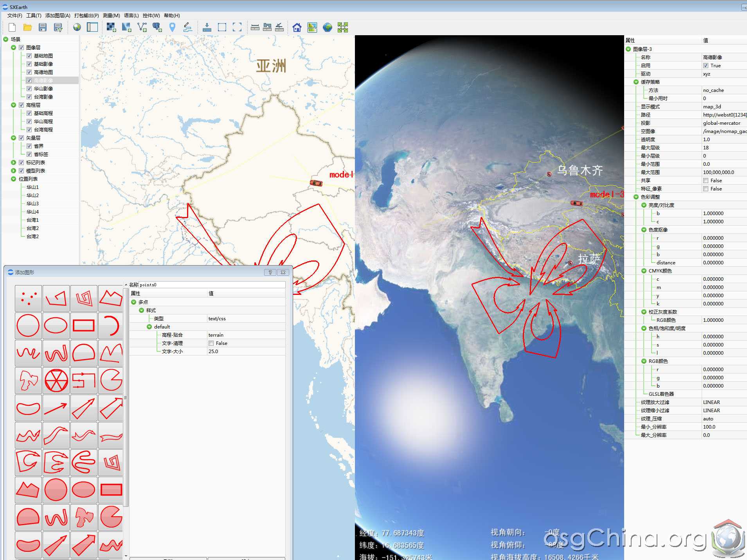Select the arc curve shape

(111, 325)
